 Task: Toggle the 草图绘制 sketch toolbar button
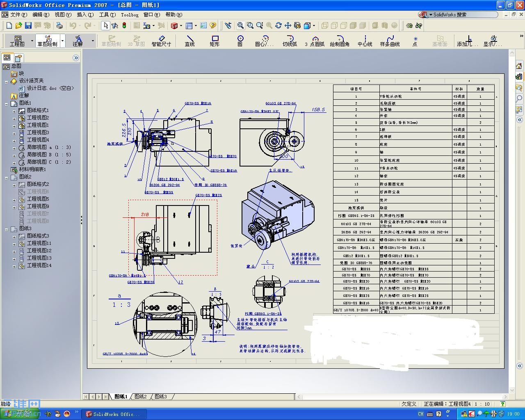pos(48,41)
